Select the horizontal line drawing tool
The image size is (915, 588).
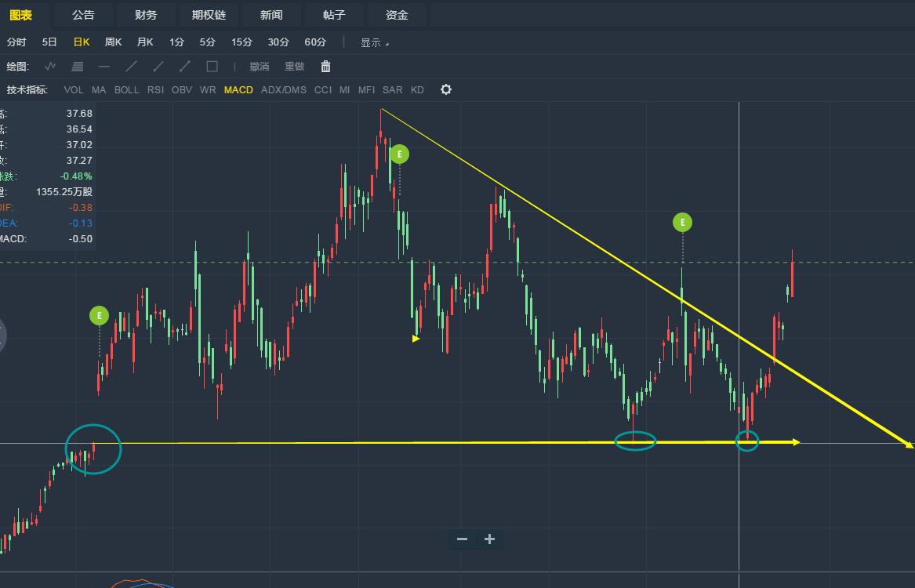click(103, 67)
